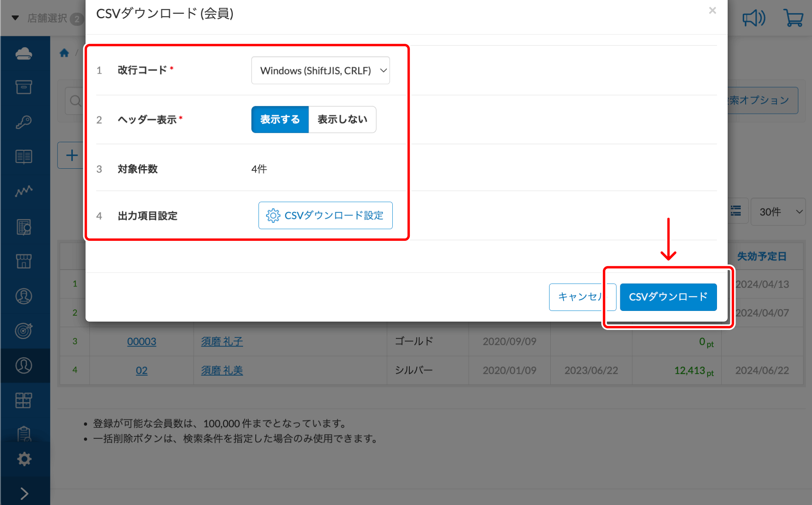Click the cloud icon in the sidebar
Image resolution: width=812 pixels, height=505 pixels.
pos(24,53)
